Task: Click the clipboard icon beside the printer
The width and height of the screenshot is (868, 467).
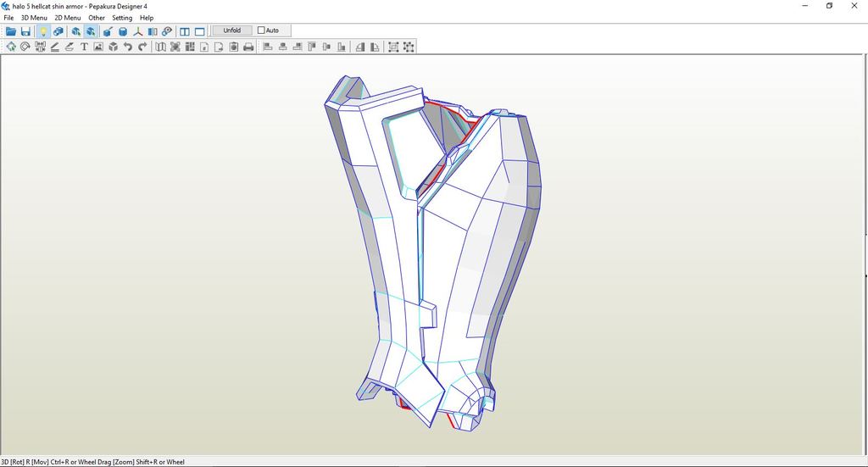Action: [234, 47]
